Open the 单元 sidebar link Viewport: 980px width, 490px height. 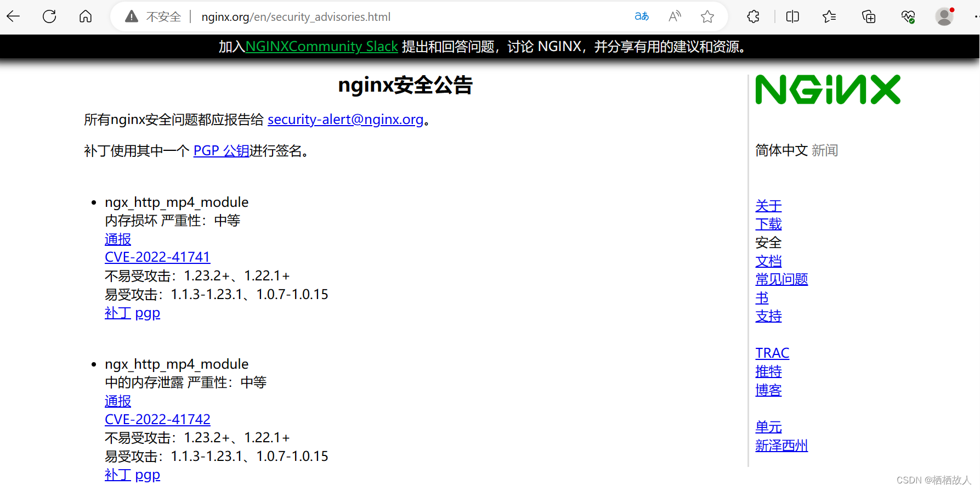click(768, 427)
